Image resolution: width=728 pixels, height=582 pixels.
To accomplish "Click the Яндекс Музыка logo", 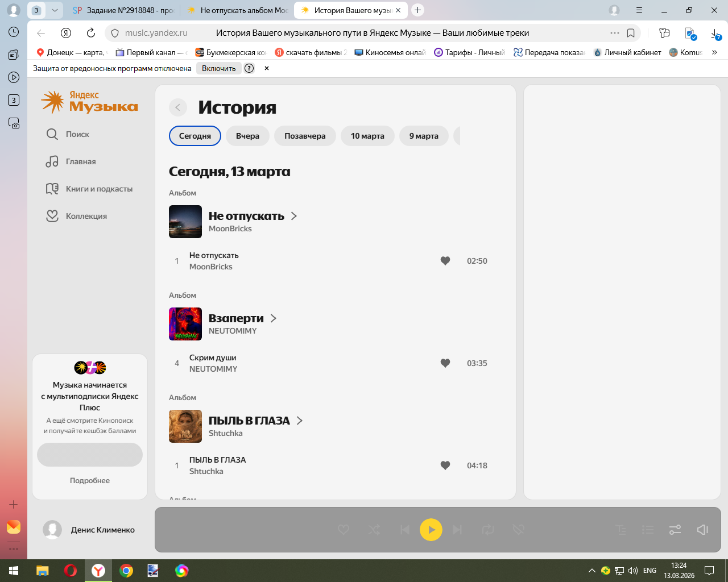I will tap(90, 102).
